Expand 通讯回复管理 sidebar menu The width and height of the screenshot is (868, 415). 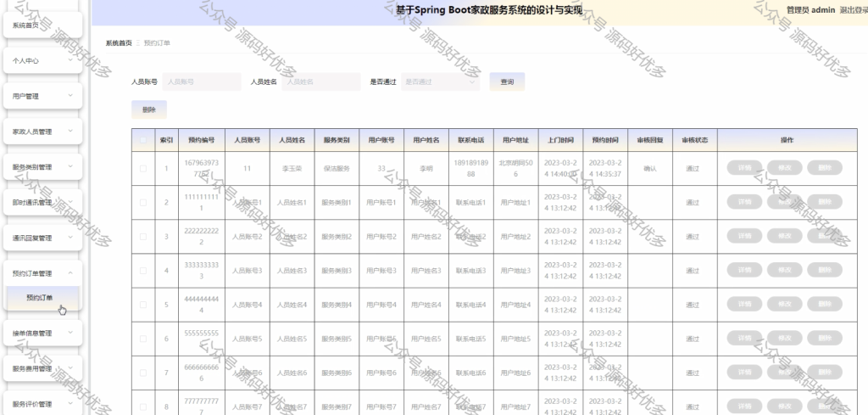pos(42,238)
